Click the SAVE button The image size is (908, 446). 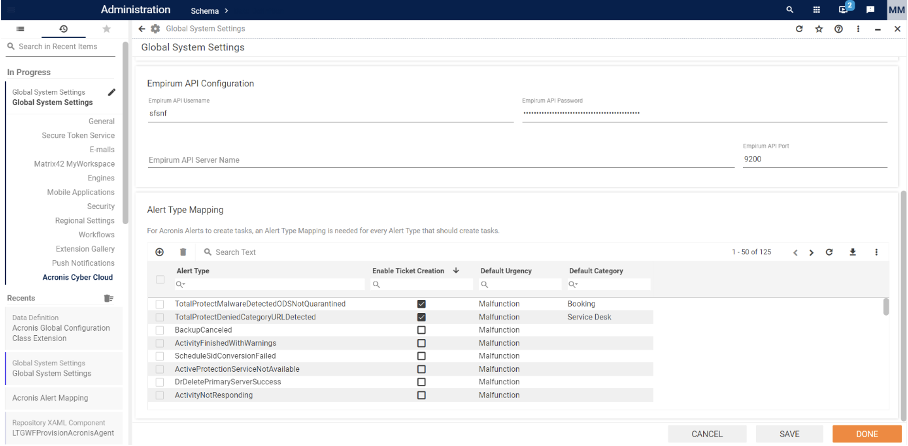click(789, 434)
